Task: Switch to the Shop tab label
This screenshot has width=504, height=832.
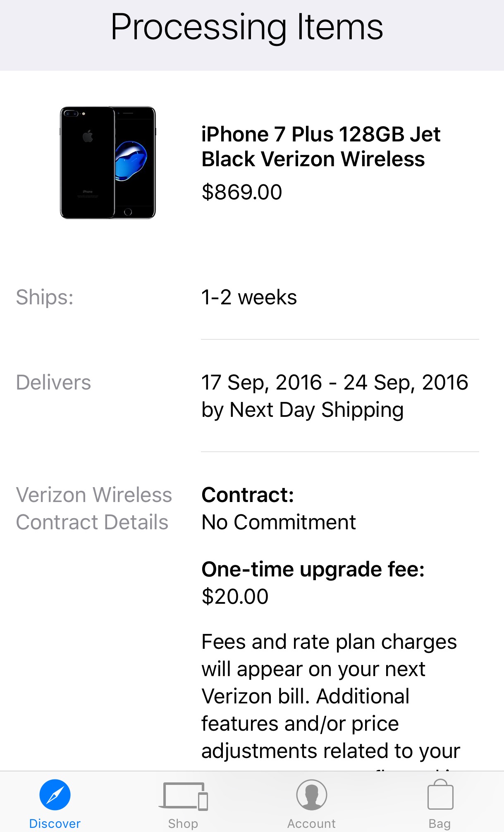Action: coord(183,823)
